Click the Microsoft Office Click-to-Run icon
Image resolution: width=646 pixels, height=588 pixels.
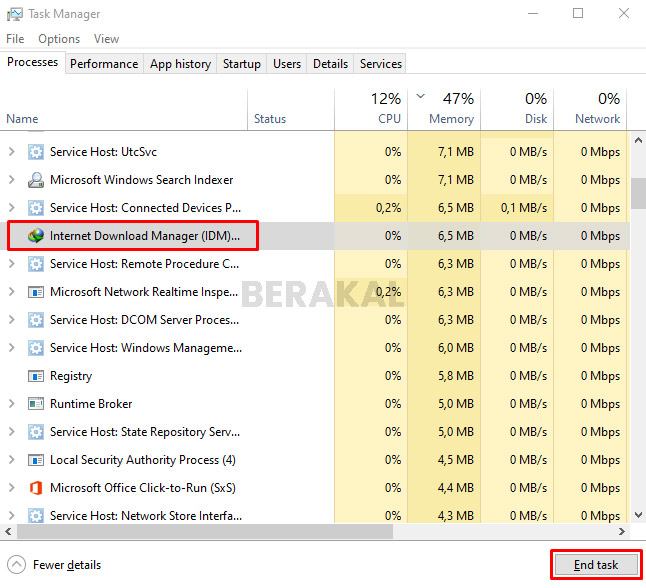coord(36,488)
